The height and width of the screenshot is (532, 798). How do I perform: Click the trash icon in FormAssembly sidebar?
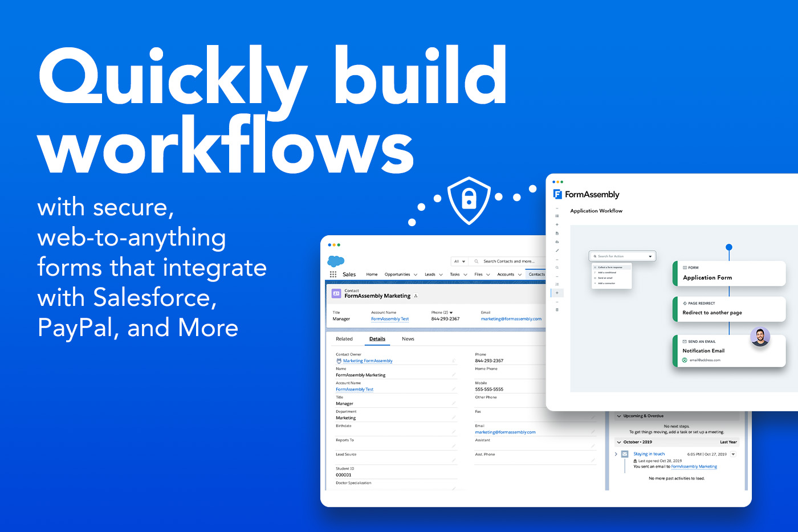tap(557, 310)
